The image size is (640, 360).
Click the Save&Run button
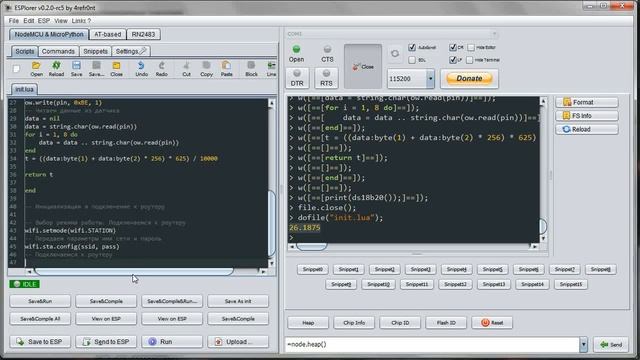(x=40, y=301)
